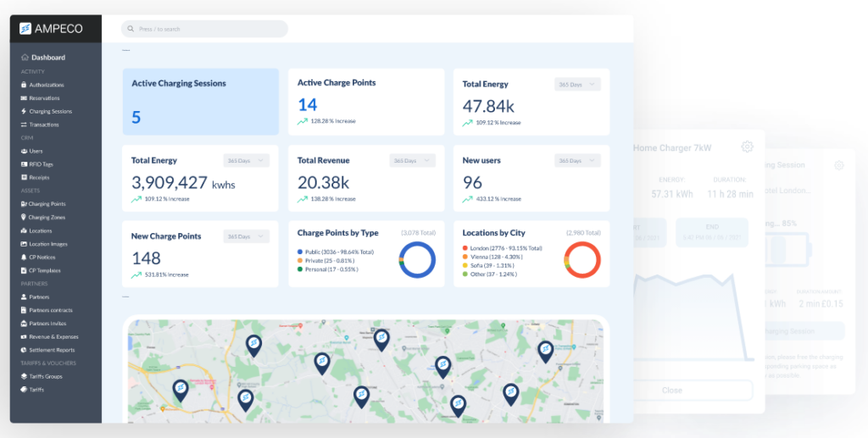Click the blue Public legend dot

[300, 252]
